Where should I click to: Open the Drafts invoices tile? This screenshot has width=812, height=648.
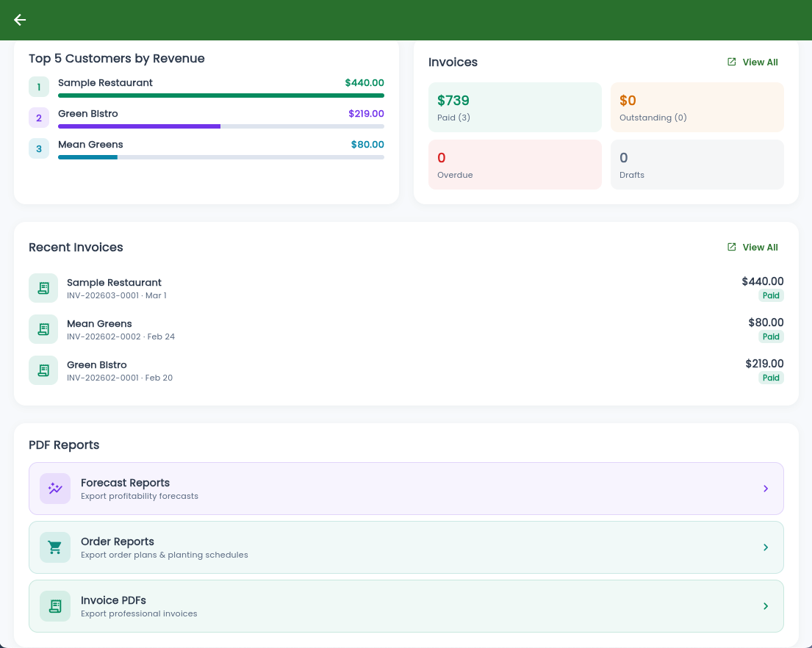(x=697, y=165)
